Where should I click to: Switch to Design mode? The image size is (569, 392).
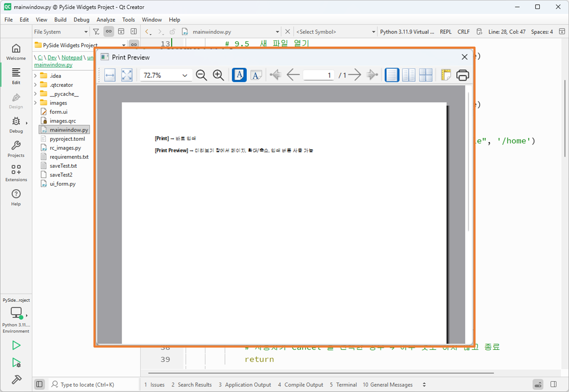[x=16, y=101]
